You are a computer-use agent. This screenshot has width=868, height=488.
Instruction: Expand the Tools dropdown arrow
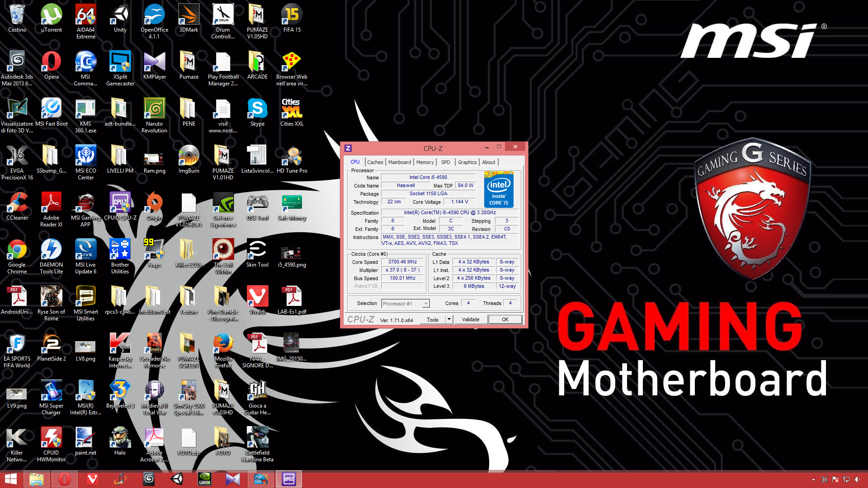tap(449, 319)
